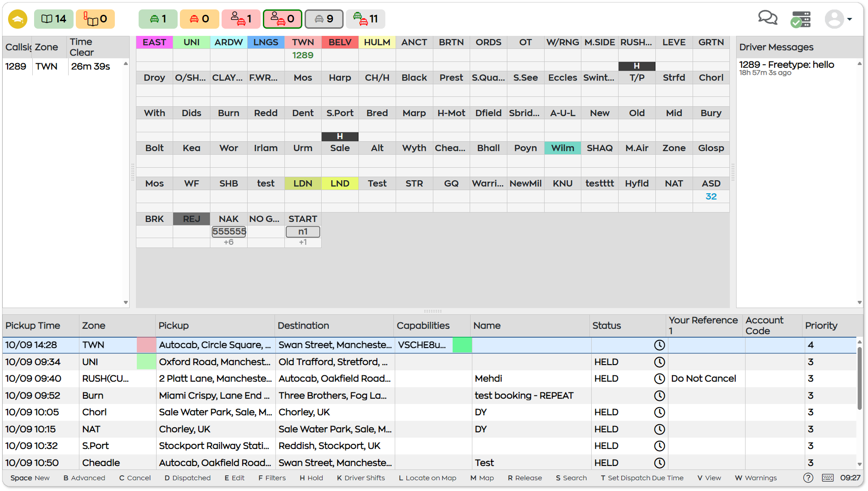Click clock icon on Stockport Railway booking
The image size is (868, 491).
[x=659, y=446]
